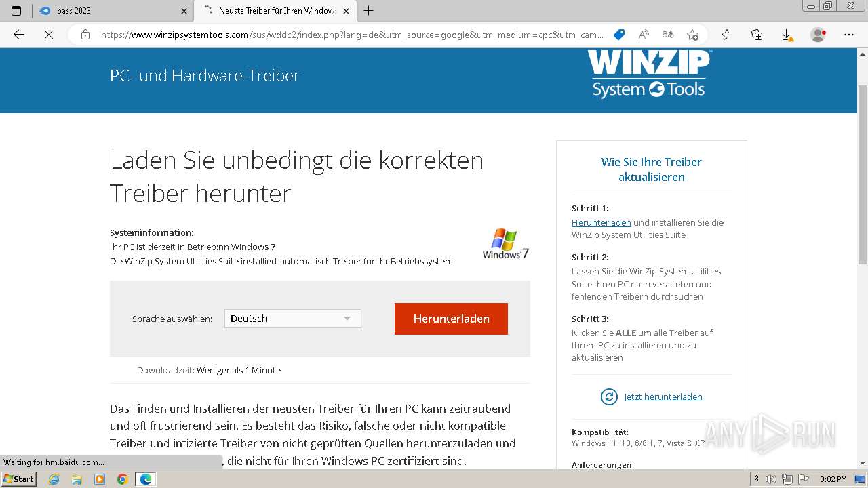Open the Downloads icon with warning
The height and width of the screenshot is (488, 868).
point(787,35)
